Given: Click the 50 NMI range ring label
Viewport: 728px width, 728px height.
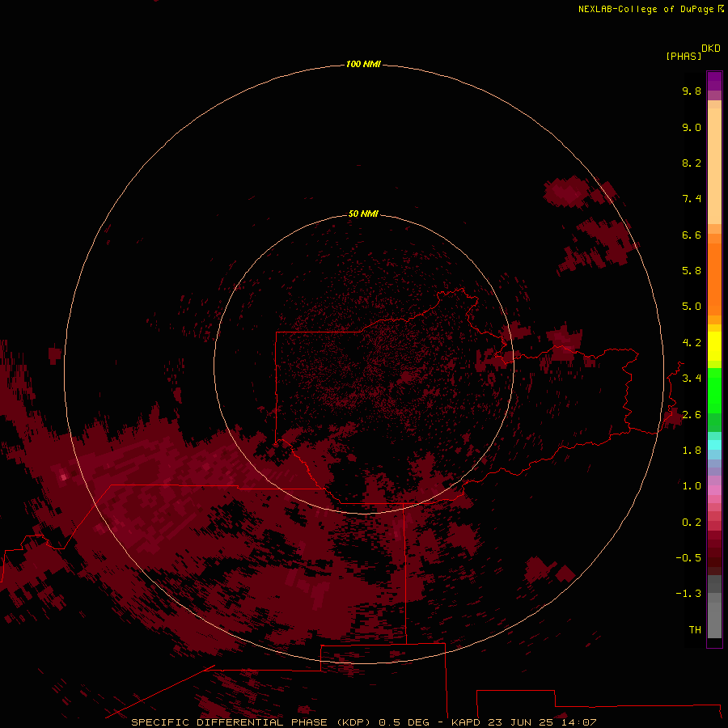Looking at the screenshot, I should pos(363,214).
